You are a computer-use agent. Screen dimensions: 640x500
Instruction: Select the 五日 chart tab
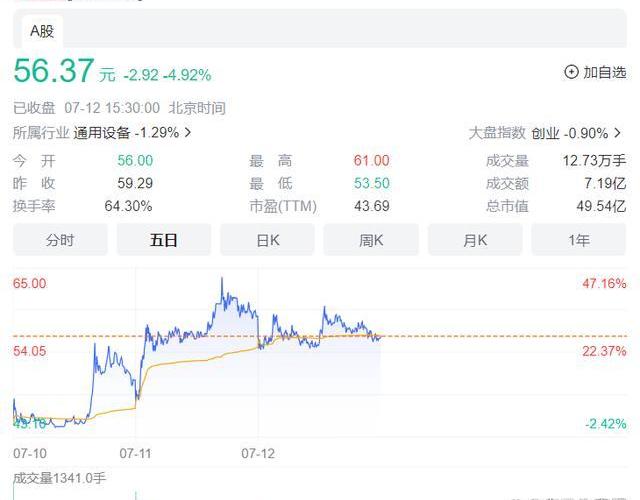pyautogui.click(x=164, y=240)
